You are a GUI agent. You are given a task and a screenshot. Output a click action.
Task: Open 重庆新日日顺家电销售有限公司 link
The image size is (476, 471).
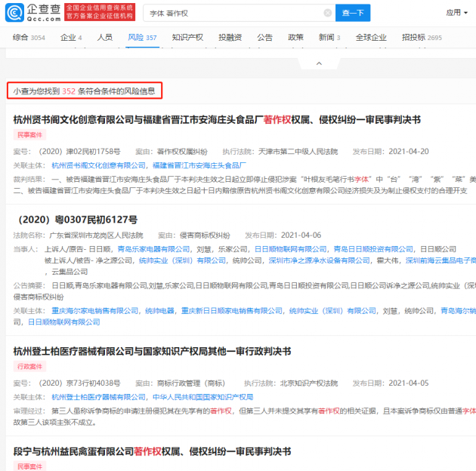point(232,311)
